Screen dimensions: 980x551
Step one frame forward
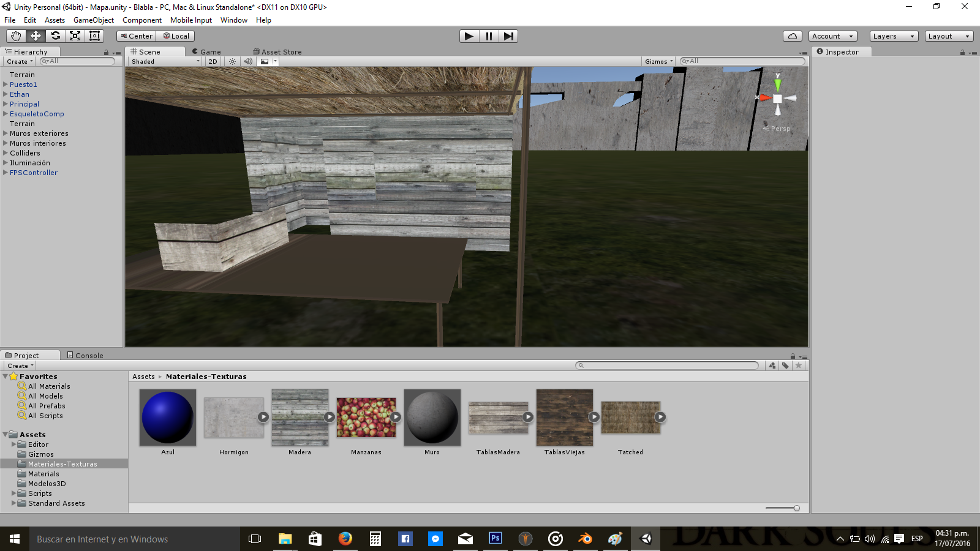tap(508, 36)
